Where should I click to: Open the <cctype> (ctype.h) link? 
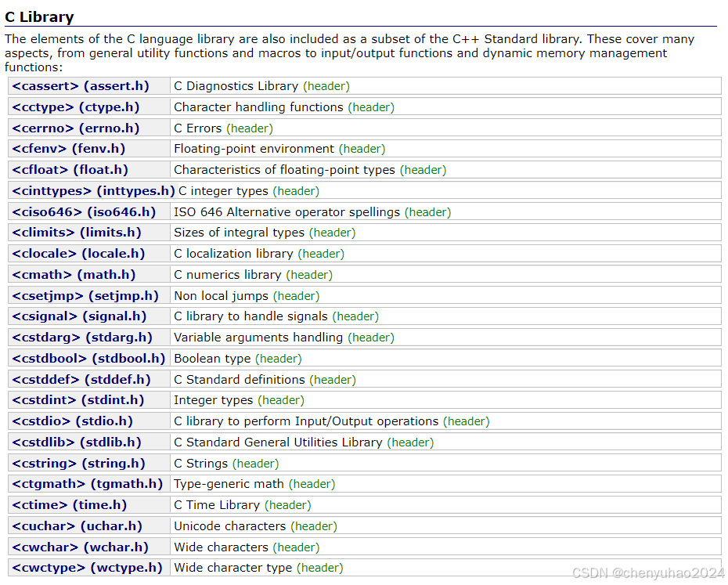point(76,107)
